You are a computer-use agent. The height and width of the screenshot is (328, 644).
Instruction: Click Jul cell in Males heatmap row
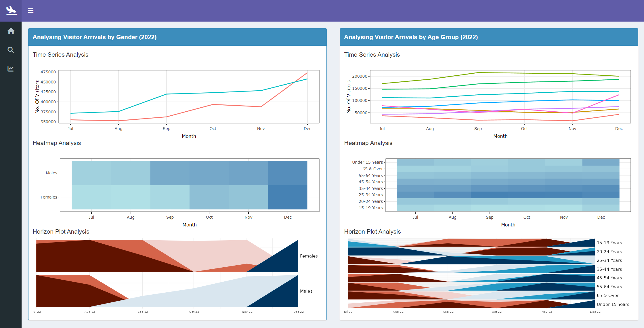[x=91, y=173]
